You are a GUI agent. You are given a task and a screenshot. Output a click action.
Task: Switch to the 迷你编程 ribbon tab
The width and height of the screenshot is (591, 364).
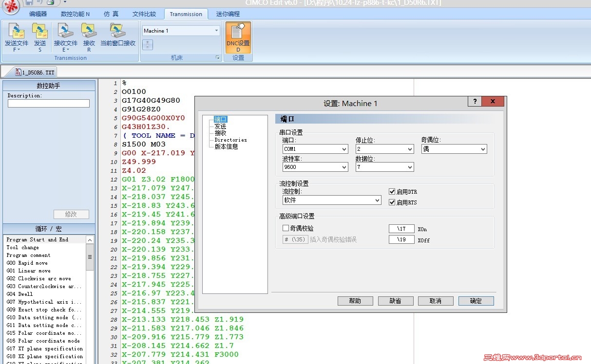(x=228, y=14)
